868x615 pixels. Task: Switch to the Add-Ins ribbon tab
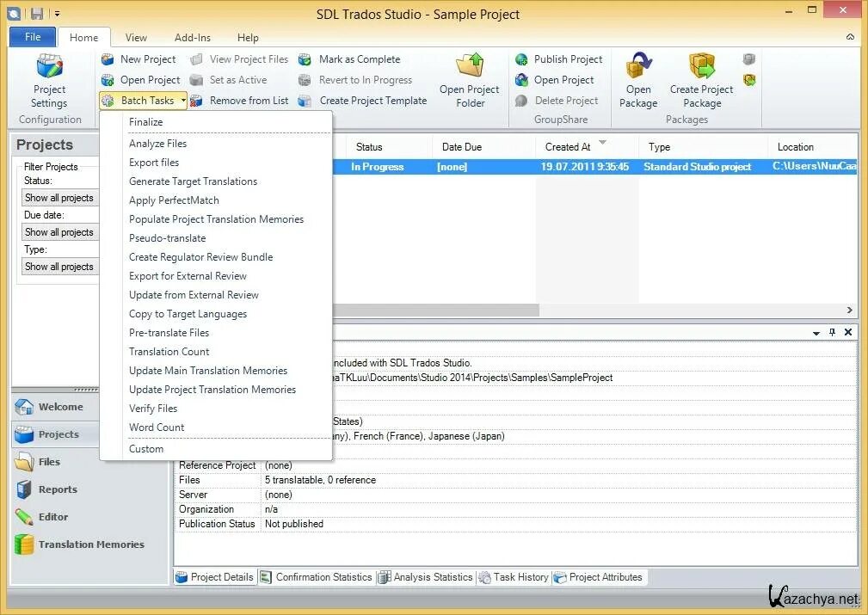click(x=192, y=38)
